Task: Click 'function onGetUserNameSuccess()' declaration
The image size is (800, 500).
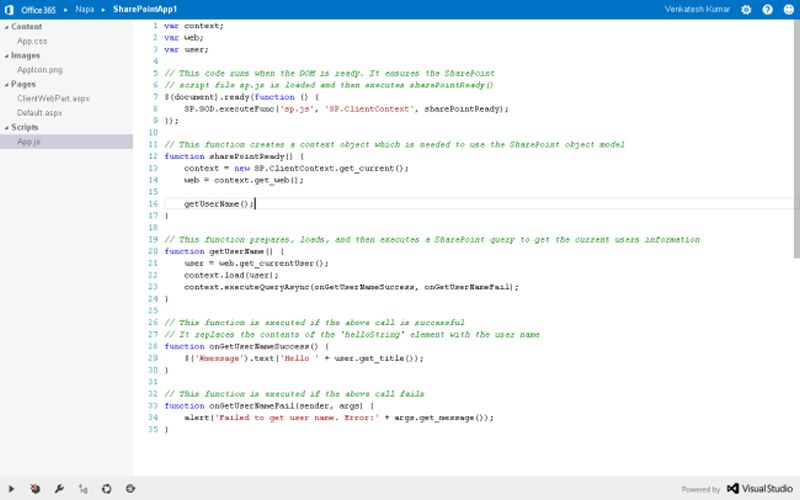Action: pyautogui.click(x=247, y=346)
